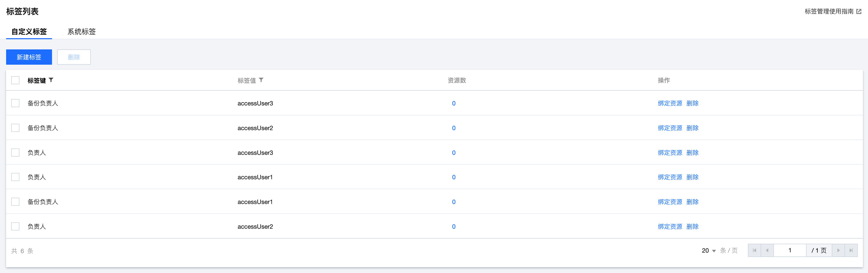Open the 标签管理使用指南 link

(829, 11)
